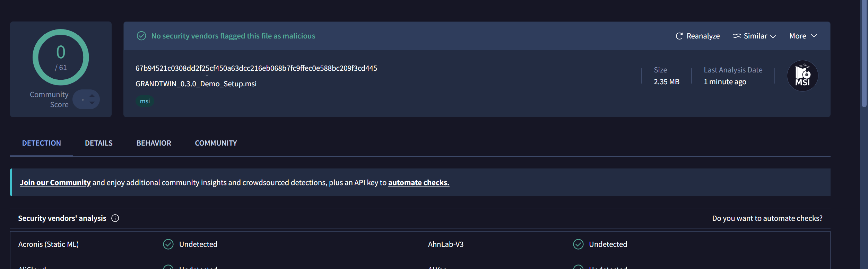Image resolution: width=868 pixels, height=269 pixels.
Task: Click the 1 minute ago analysis date
Action: pyautogui.click(x=725, y=82)
